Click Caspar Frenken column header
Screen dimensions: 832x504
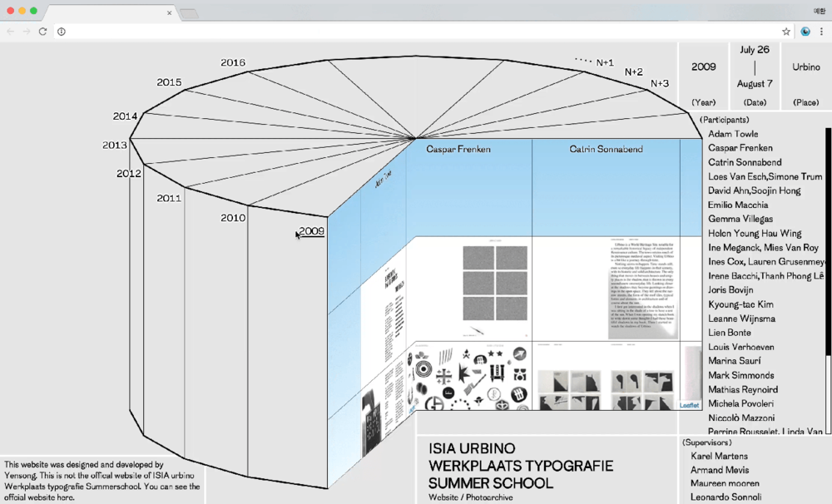[458, 150]
